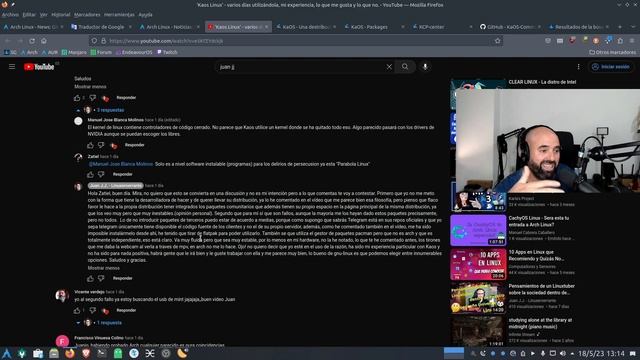Like Vicente verdejo's comment
The image size is (640, 360).
click(77, 310)
